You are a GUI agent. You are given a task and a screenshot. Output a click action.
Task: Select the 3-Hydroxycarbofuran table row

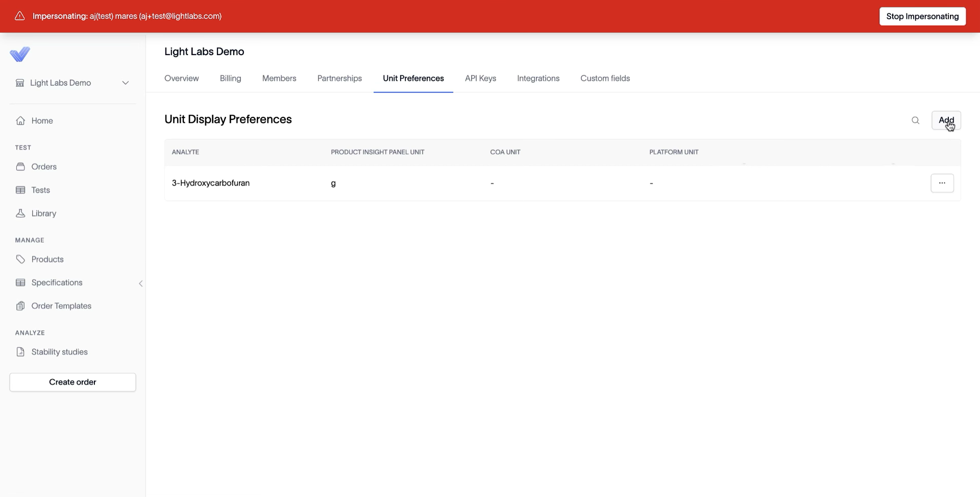click(562, 183)
